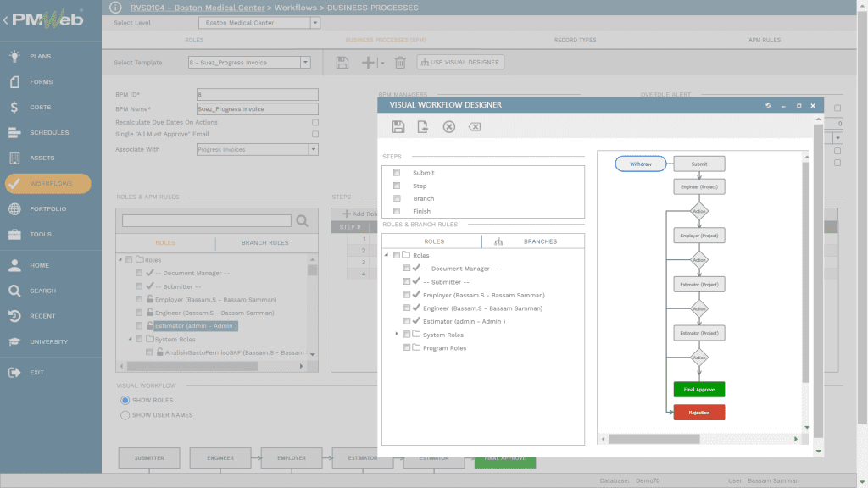Screen dimensions: 868x488
Task: Open the Costs dollar icon
Action: click(14, 107)
